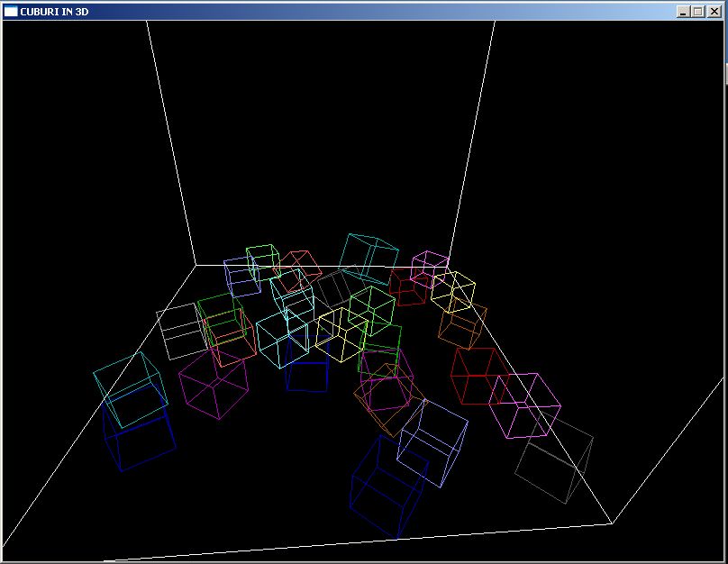This screenshot has width=728, height=564.
Task: Click the CUBURI IN 3D title text
Action: coord(54,12)
